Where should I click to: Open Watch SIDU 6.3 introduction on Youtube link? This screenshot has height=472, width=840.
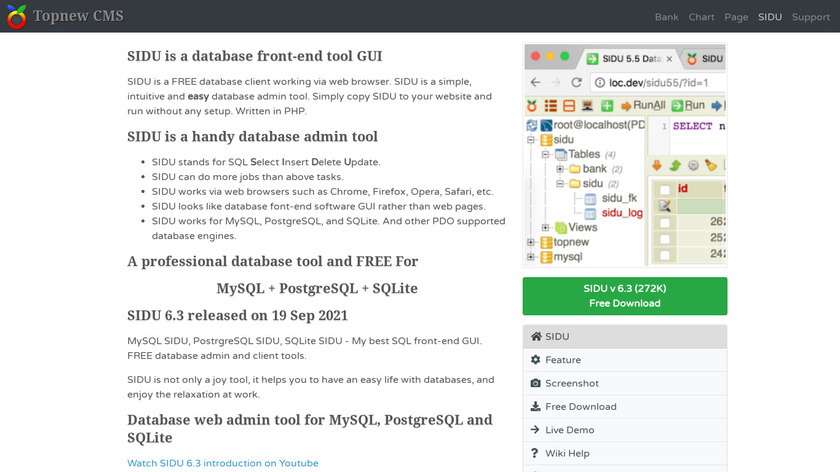(x=222, y=463)
